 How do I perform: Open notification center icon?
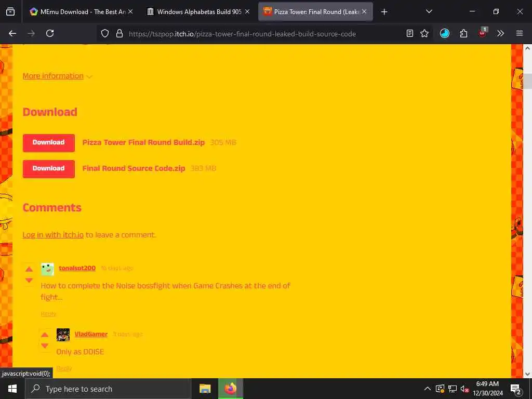(516, 389)
